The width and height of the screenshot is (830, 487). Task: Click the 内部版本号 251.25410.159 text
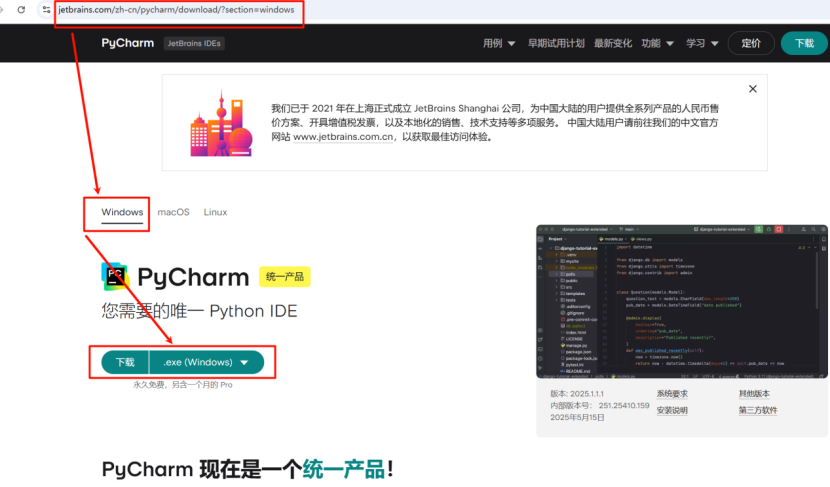pos(600,405)
